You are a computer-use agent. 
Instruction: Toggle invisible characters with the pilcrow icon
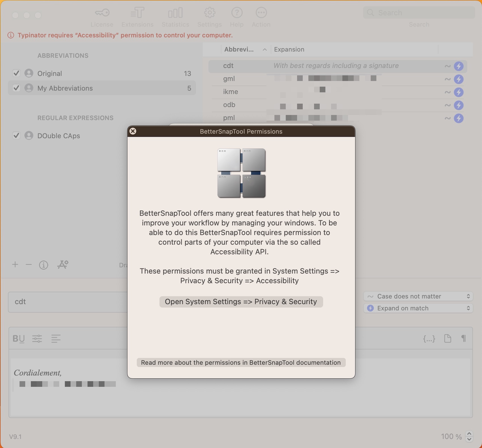coord(464,338)
